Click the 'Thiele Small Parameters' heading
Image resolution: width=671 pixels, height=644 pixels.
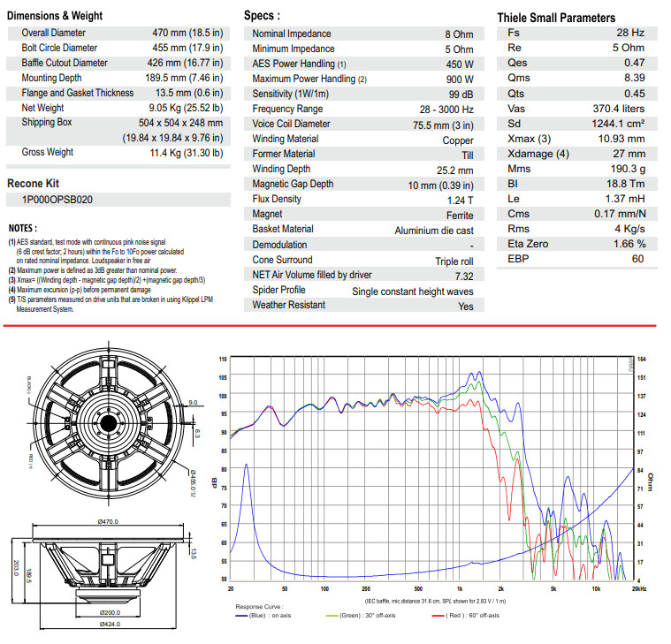click(556, 18)
